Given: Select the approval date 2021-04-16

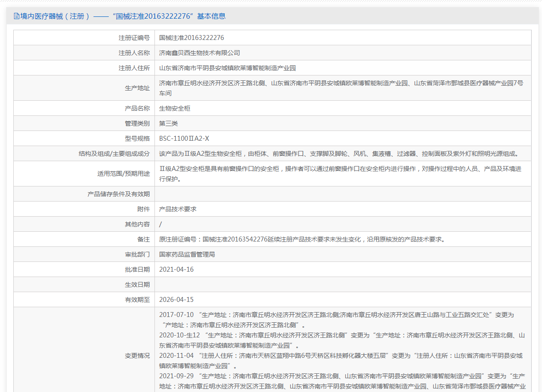Looking at the screenshot, I should coord(176,269).
